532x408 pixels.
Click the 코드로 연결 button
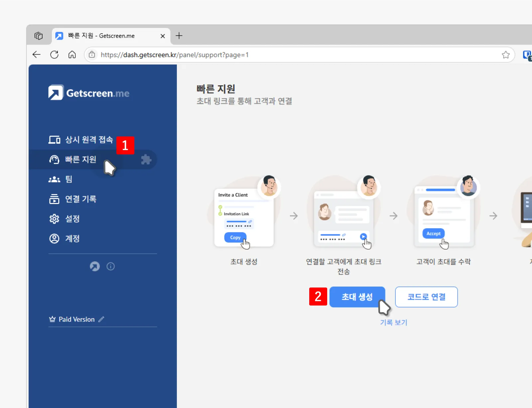pos(426,297)
